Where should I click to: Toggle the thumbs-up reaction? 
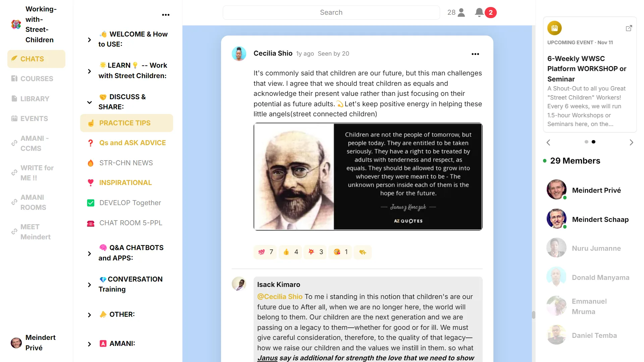pos(290,252)
